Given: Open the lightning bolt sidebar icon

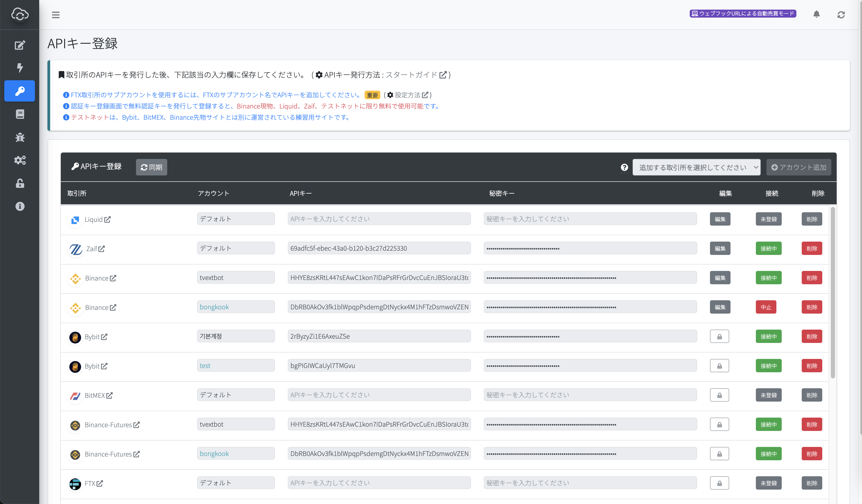Looking at the screenshot, I should (20, 68).
